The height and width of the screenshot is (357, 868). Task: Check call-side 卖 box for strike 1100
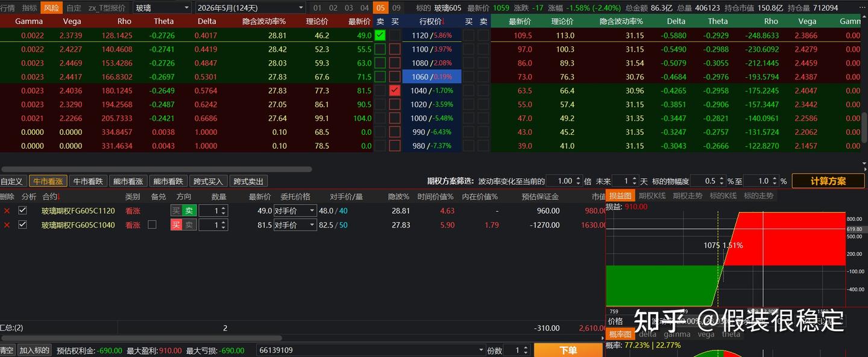pyautogui.click(x=380, y=49)
